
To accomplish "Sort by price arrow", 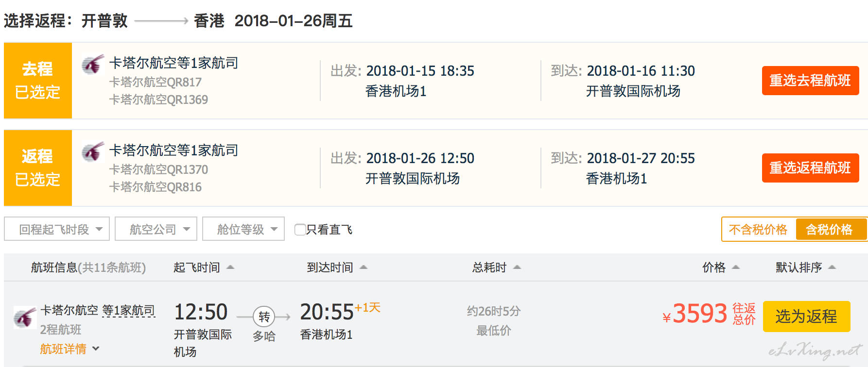I will pyautogui.click(x=736, y=267).
